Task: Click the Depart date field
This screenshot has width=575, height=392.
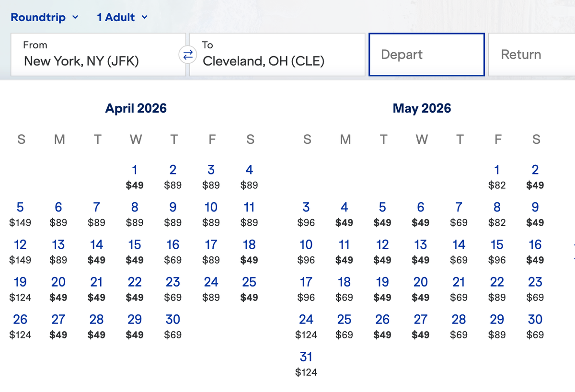Action: 426,54
